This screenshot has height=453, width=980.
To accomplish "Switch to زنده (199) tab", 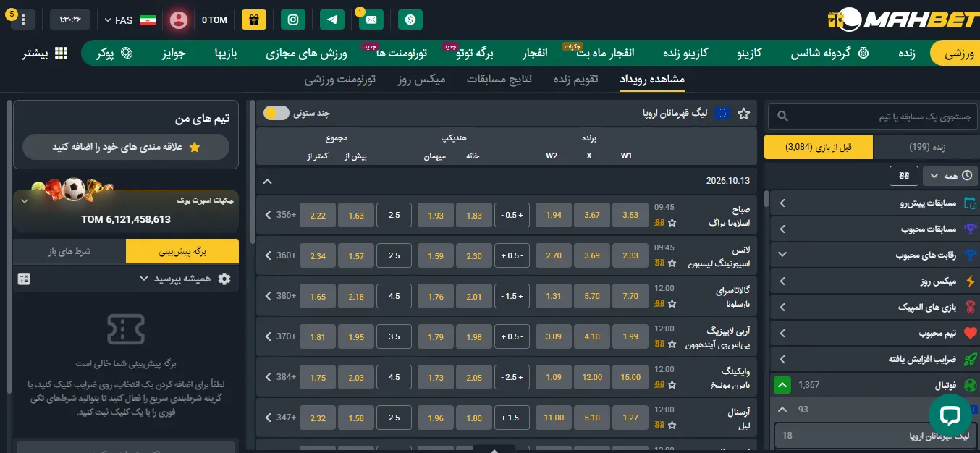I will [927, 147].
